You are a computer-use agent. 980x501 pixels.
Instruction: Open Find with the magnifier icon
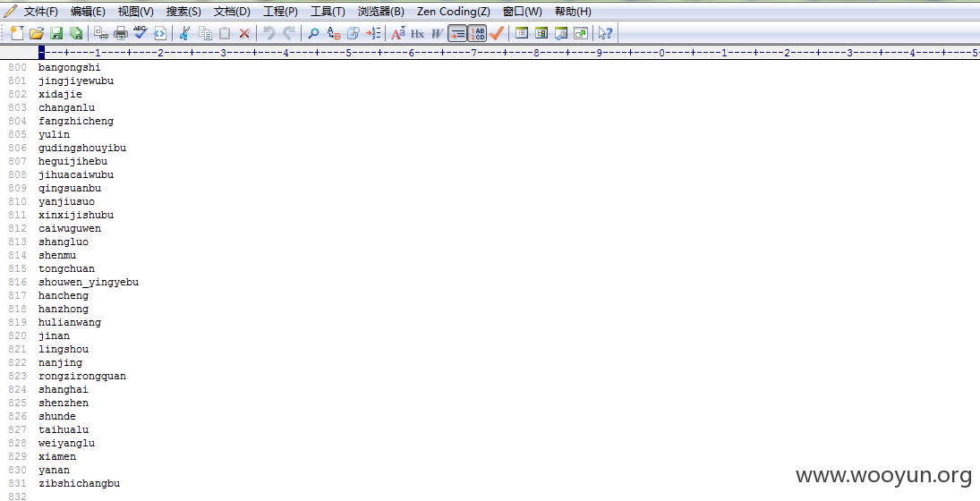click(x=314, y=33)
